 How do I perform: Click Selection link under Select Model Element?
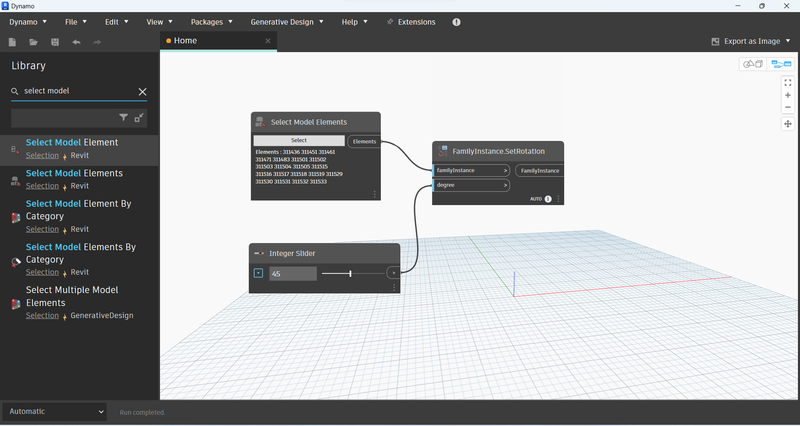42,155
